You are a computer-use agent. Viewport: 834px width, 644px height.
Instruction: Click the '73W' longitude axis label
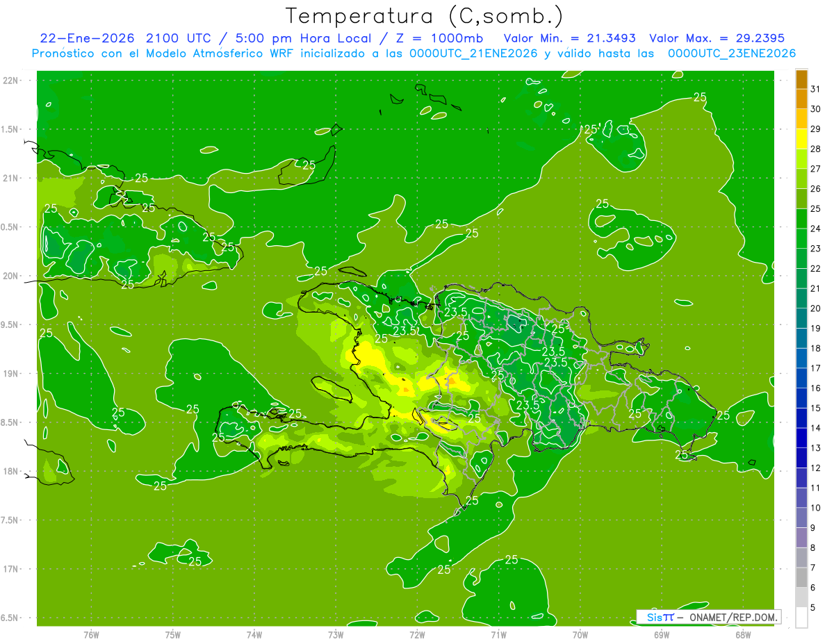coord(336,634)
